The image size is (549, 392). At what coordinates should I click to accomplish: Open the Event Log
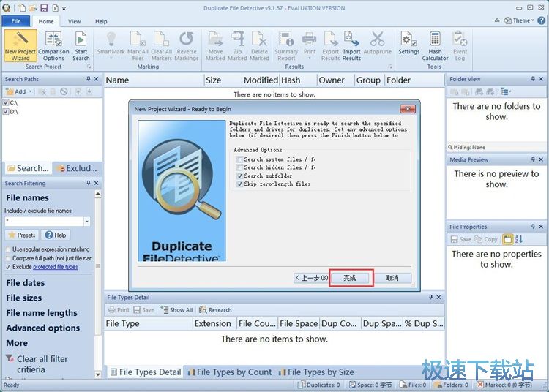[x=460, y=45]
